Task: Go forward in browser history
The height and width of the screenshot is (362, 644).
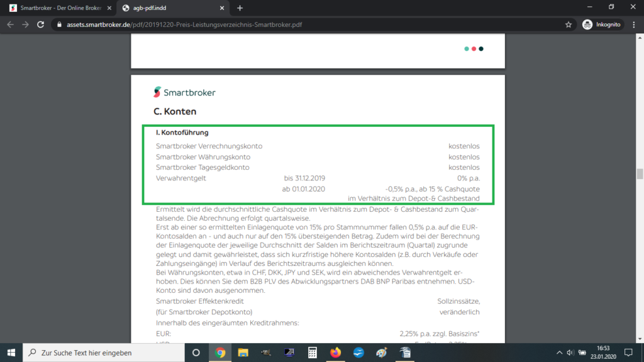Action: 25,25
